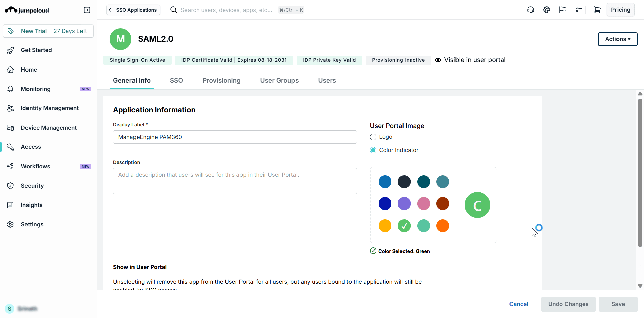The width and height of the screenshot is (644, 318).
Task: Pick the mint green color swatch
Action: coord(424,226)
